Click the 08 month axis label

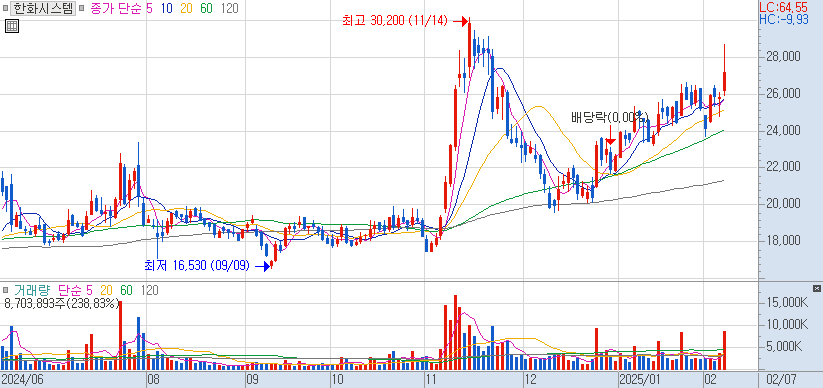point(153,379)
